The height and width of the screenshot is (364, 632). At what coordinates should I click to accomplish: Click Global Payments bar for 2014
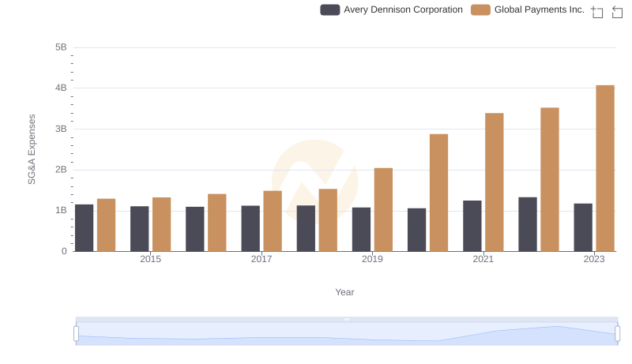pyautogui.click(x=107, y=225)
